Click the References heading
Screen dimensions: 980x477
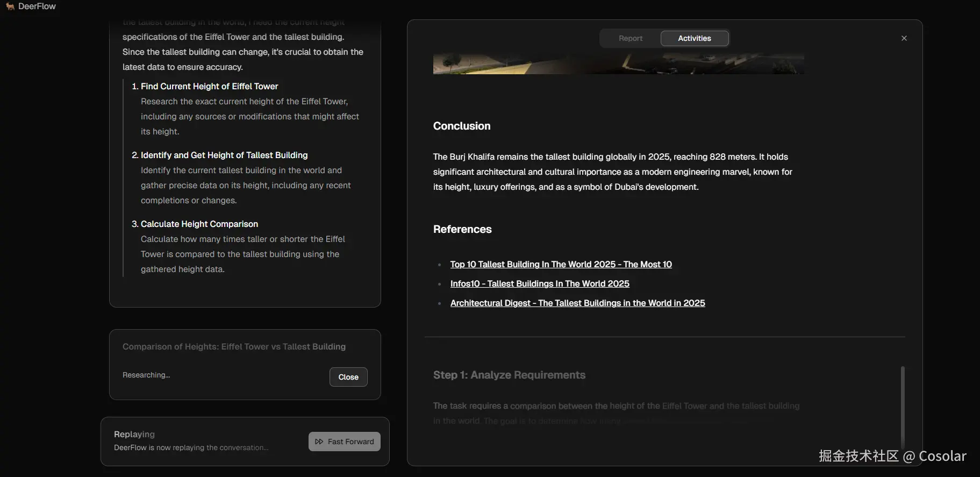[x=462, y=229]
